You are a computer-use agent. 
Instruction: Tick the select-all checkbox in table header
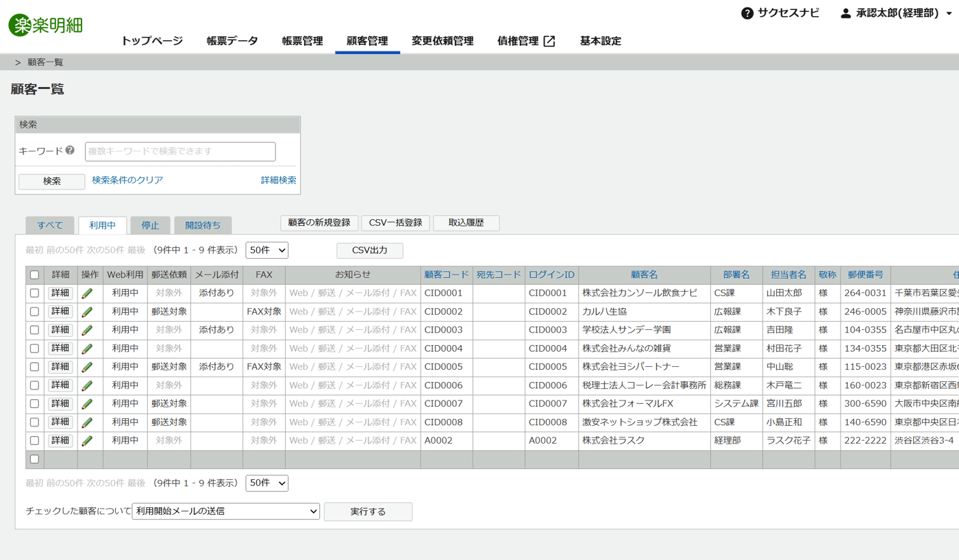tap(34, 275)
